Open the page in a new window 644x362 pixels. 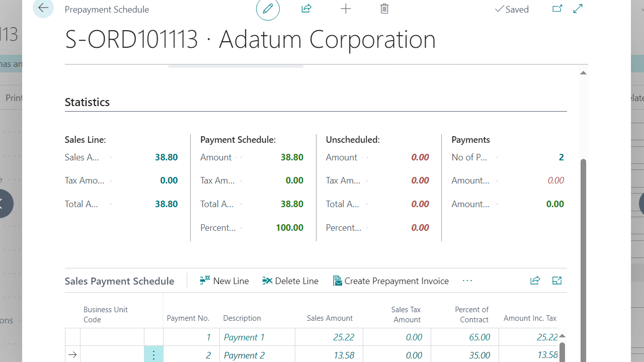point(557,9)
